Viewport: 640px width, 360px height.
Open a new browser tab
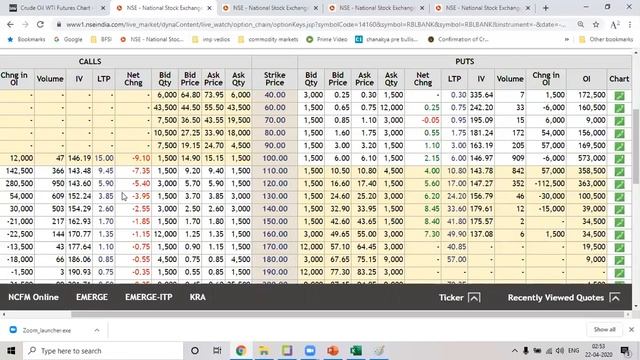546,8
